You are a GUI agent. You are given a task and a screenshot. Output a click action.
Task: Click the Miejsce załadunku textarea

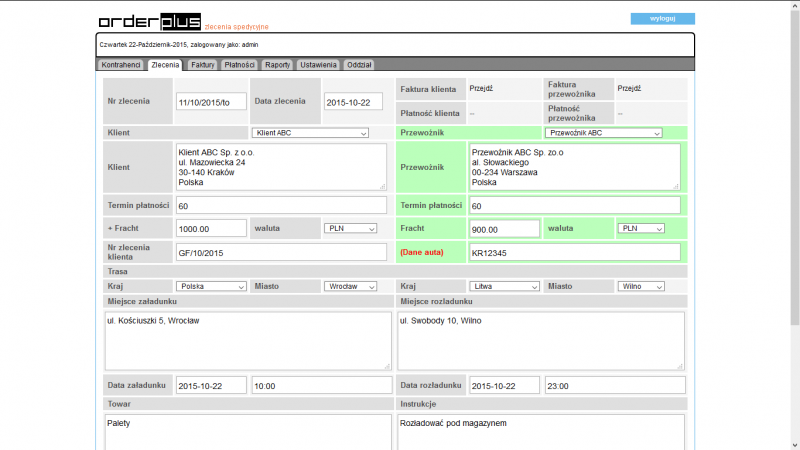click(x=248, y=341)
